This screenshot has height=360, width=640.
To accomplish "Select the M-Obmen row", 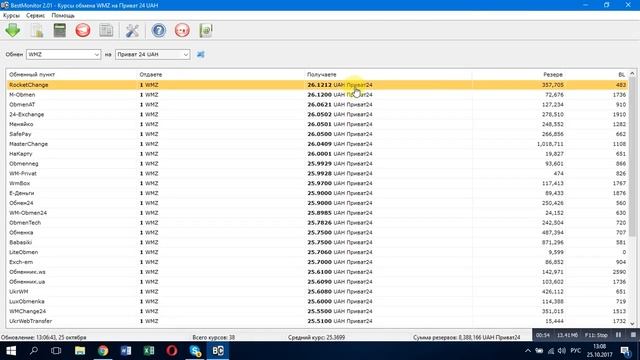I will 318,95.
